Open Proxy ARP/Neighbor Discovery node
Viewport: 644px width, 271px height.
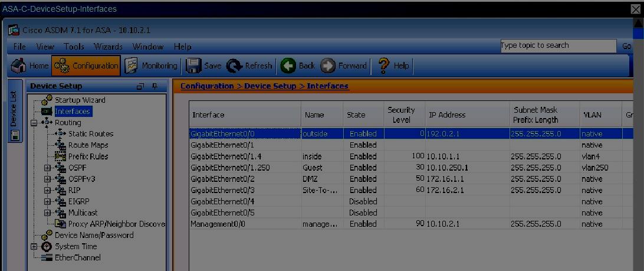pos(117,224)
